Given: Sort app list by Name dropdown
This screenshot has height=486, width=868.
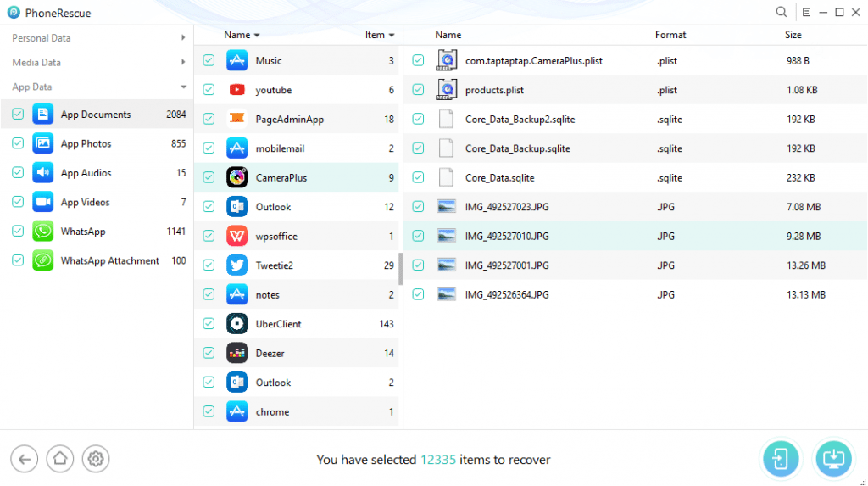Looking at the screenshot, I should tap(242, 35).
